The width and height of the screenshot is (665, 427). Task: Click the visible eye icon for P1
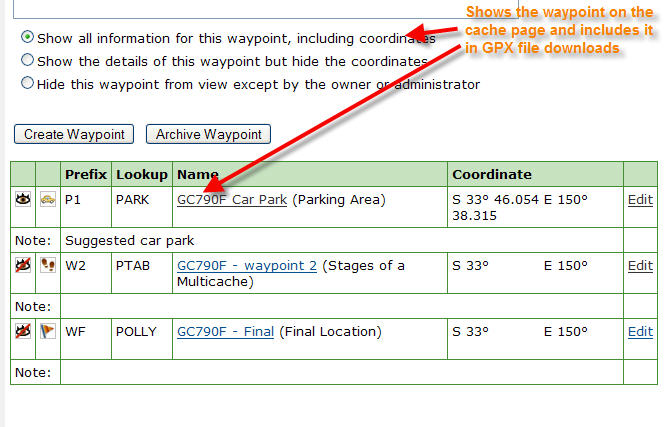(x=23, y=200)
